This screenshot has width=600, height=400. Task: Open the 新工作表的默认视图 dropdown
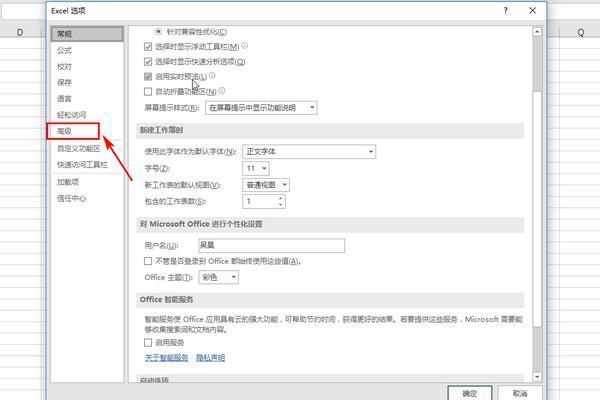pyautogui.click(x=266, y=185)
